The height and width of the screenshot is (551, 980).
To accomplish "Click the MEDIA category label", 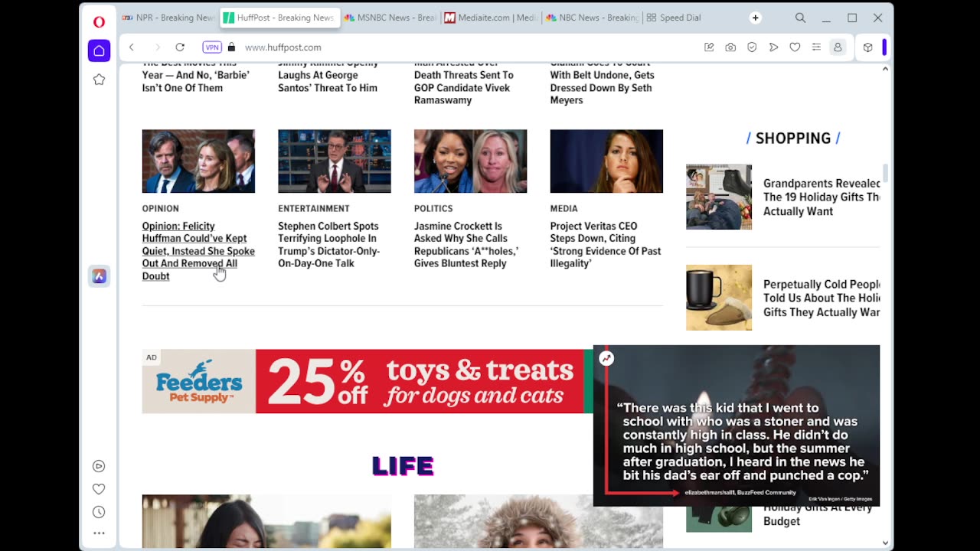I will point(564,208).
